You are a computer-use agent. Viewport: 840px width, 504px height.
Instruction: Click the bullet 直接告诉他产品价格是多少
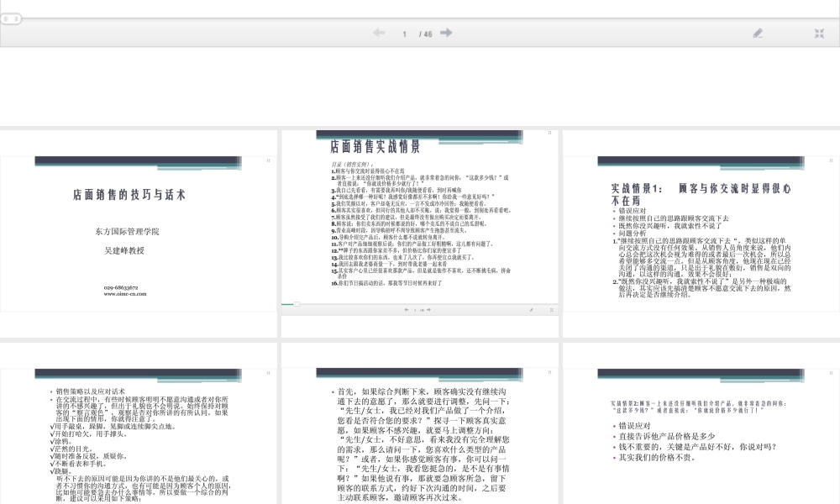(x=667, y=436)
